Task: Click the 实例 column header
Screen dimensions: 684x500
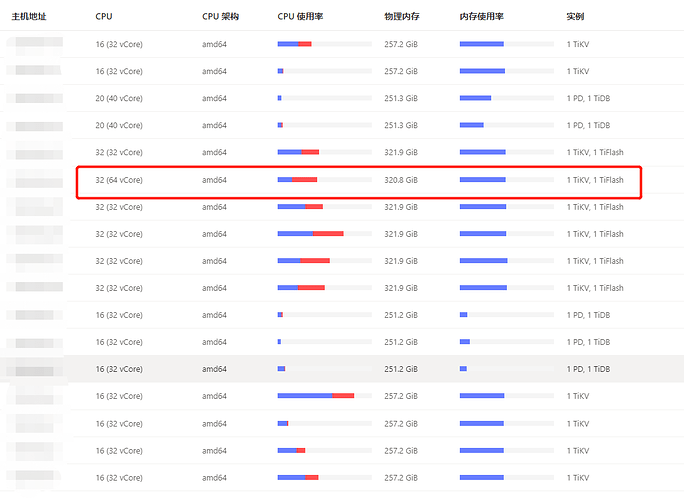Action: click(575, 17)
